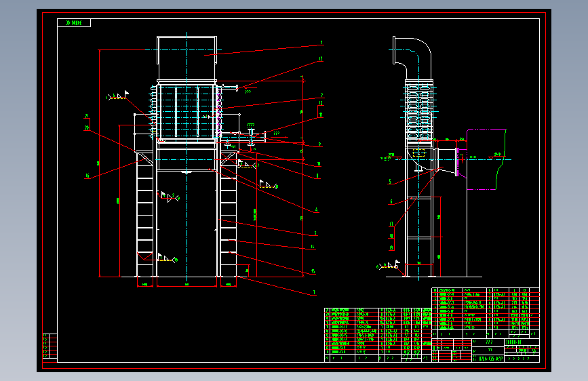Click callout number 12 on the front view
This screenshot has width=588, height=381.
coord(321,59)
